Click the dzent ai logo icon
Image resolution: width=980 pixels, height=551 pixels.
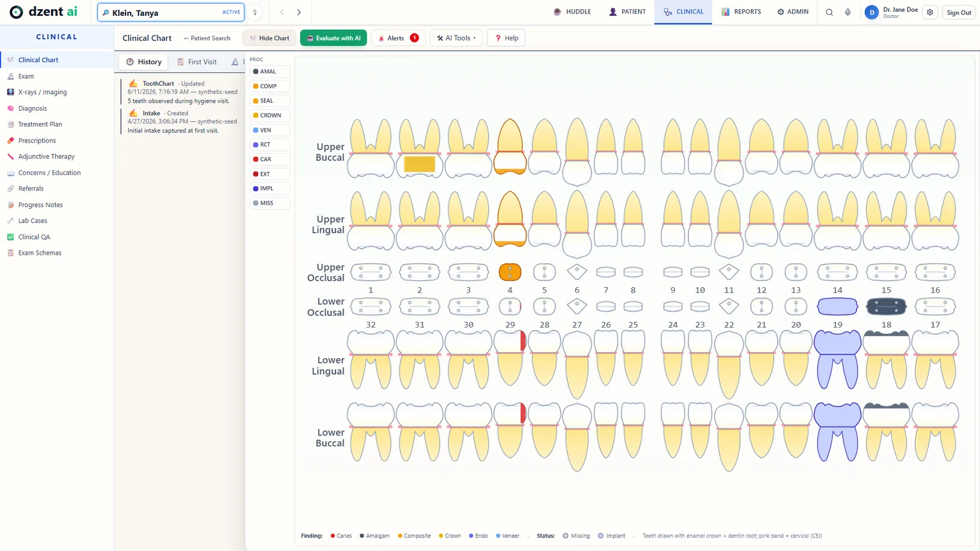tap(17, 12)
